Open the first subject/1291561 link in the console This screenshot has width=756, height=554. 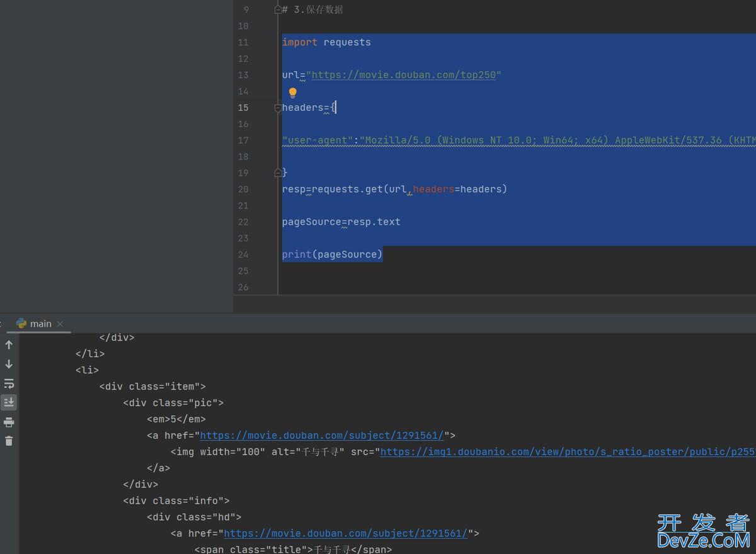coord(321,436)
